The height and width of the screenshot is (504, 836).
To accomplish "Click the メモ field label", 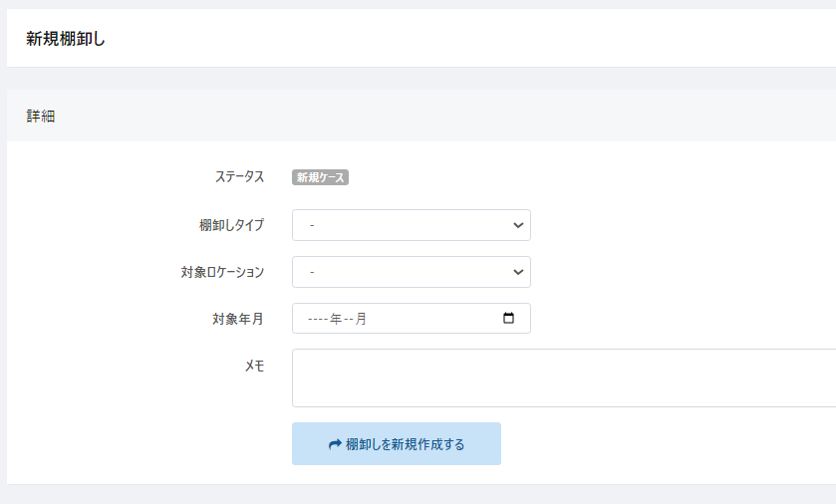I will click(x=254, y=366).
